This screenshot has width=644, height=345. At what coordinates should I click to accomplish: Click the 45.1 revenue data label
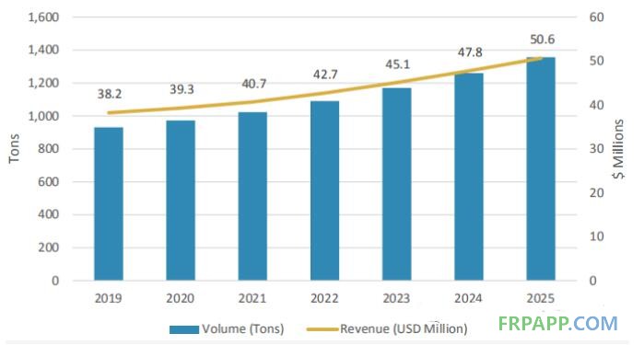pos(397,64)
